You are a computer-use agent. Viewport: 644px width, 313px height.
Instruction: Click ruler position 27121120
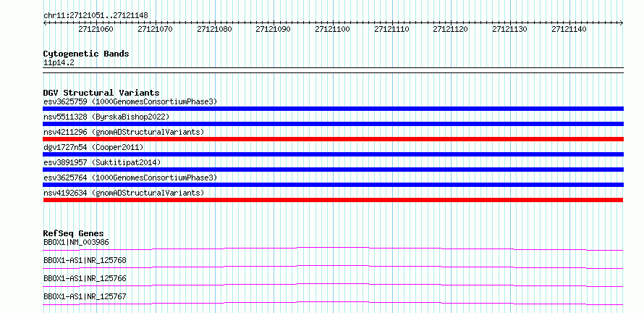(x=451, y=29)
